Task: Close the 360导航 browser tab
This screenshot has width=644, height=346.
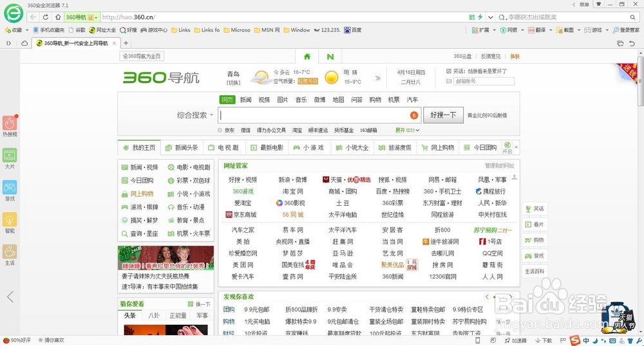Action: 114,43
